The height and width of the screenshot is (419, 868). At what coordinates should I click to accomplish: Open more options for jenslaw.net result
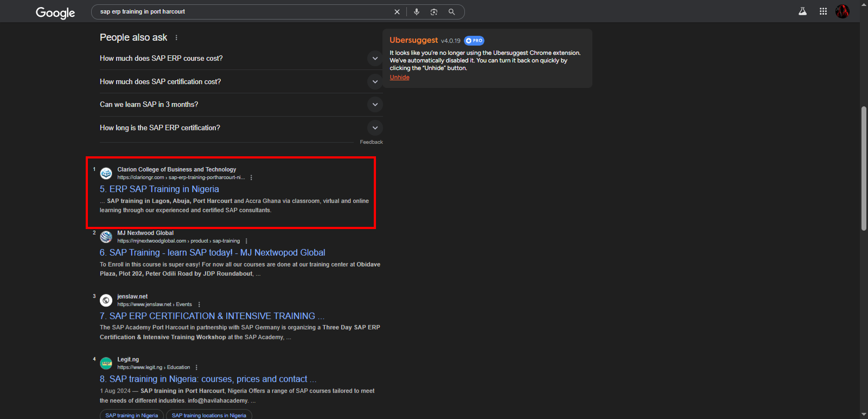pyautogui.click(x=199, y=304)
